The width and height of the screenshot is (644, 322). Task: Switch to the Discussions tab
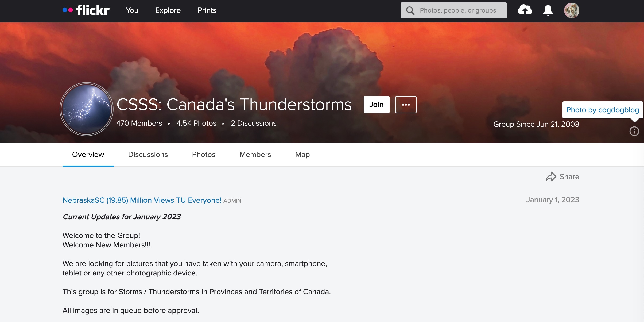[x=148, y=155]
